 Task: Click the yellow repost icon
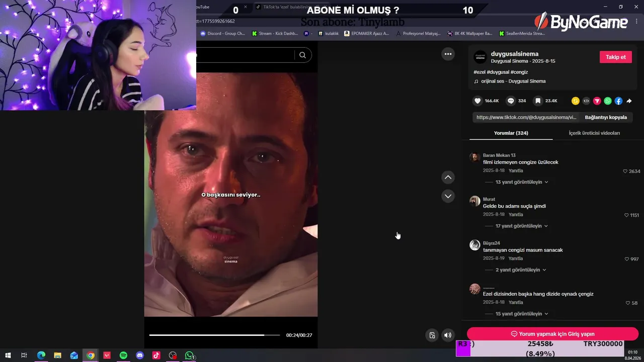[576, 101]
